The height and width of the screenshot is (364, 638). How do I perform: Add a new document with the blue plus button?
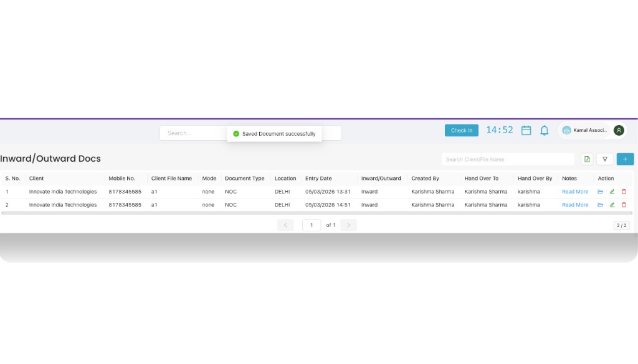click(625, 159)
